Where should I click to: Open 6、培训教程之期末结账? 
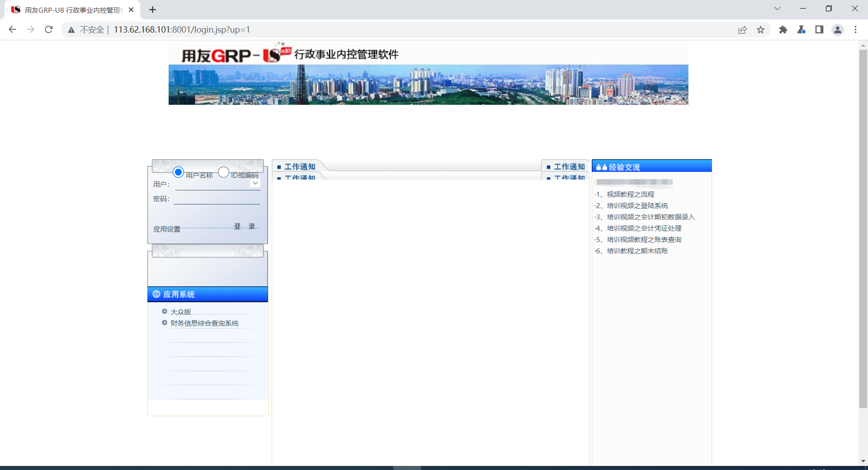coord(632,251)
